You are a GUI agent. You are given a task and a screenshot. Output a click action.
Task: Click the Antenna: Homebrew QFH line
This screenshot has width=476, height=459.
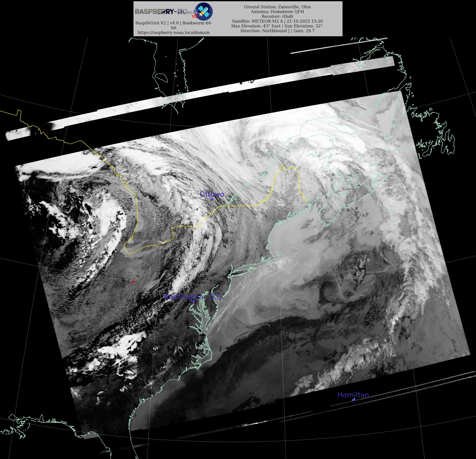pos(277,12)
